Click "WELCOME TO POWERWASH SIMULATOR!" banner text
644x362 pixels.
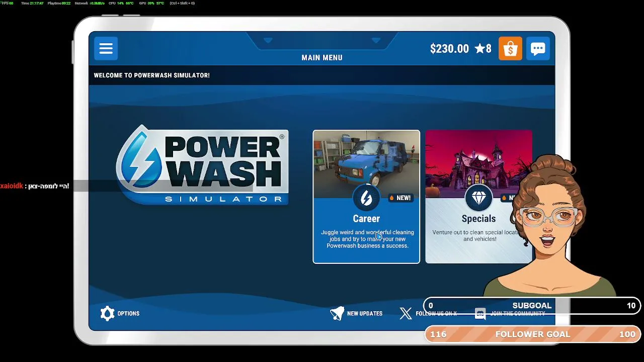point(152,75)
